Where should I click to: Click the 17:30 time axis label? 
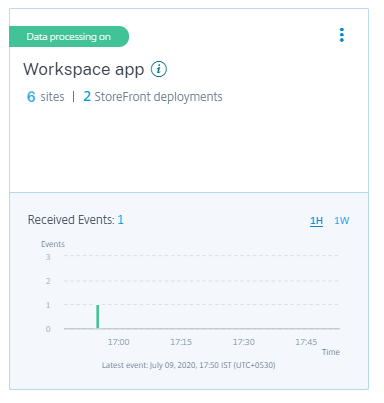click(244, 342)
